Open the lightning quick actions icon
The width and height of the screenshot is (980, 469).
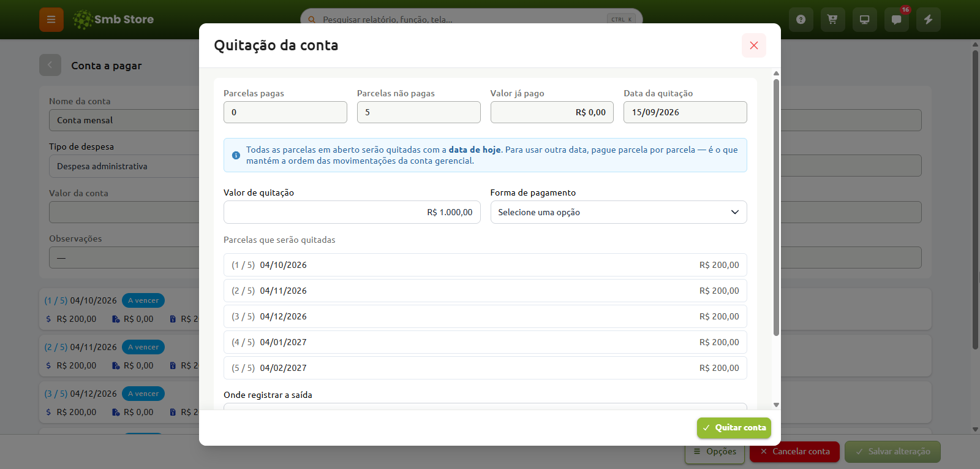coord(928,20)
